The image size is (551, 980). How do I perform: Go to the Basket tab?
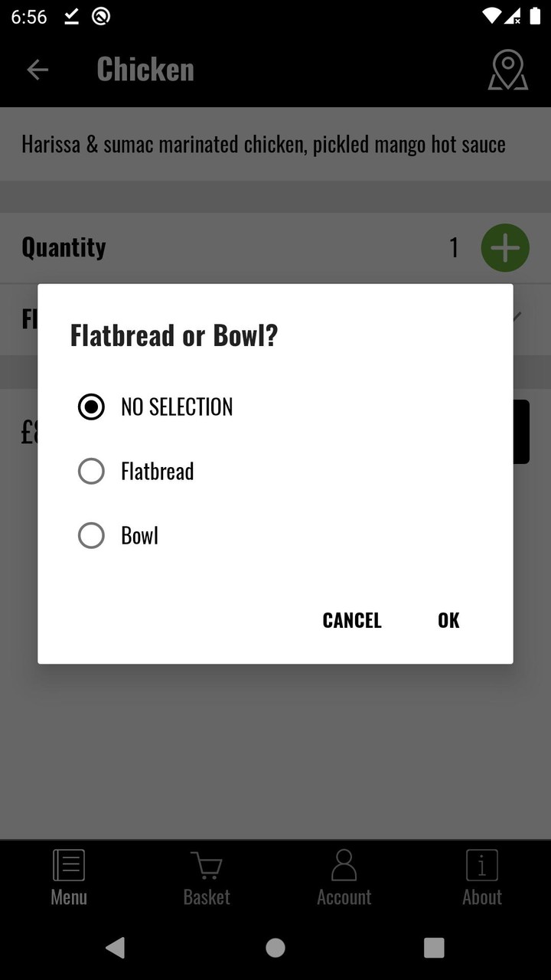click(x=207, y=878)
